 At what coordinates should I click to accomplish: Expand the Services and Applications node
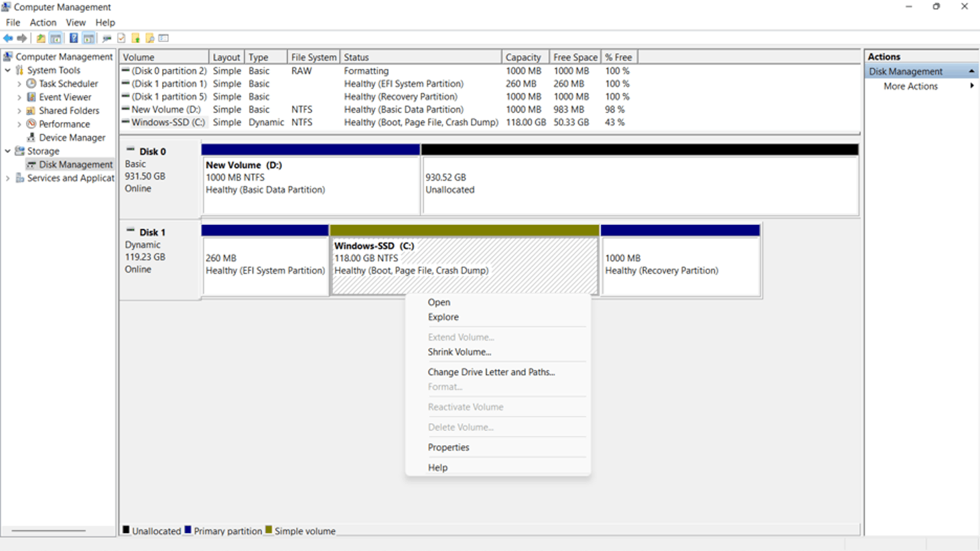coord(8,178)
